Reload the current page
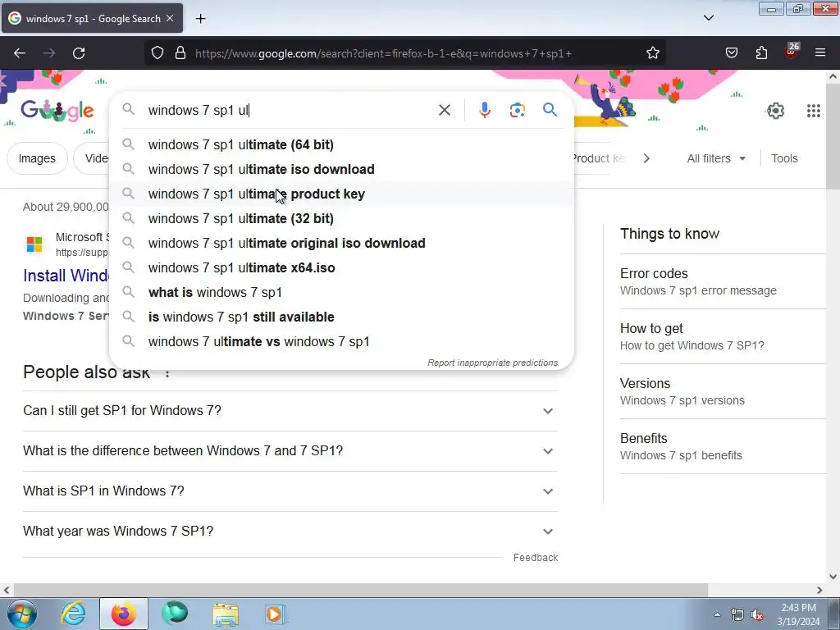 [79, 53]
